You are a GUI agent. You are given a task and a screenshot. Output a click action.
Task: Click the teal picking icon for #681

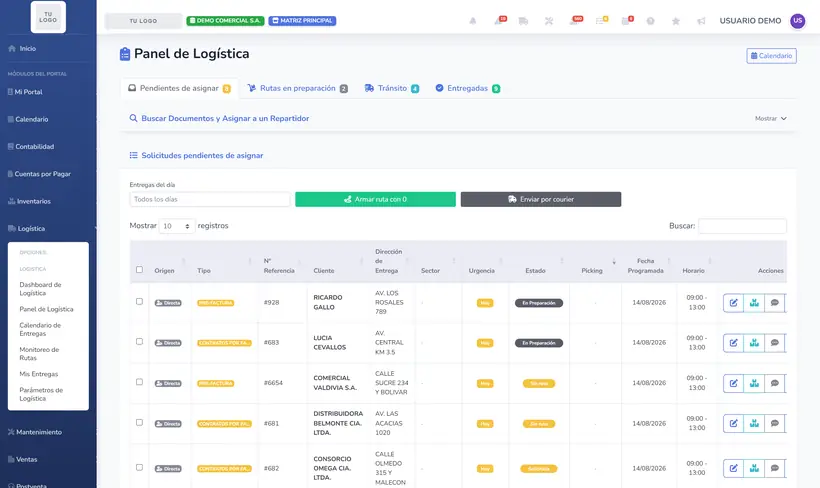coord(754,424)
